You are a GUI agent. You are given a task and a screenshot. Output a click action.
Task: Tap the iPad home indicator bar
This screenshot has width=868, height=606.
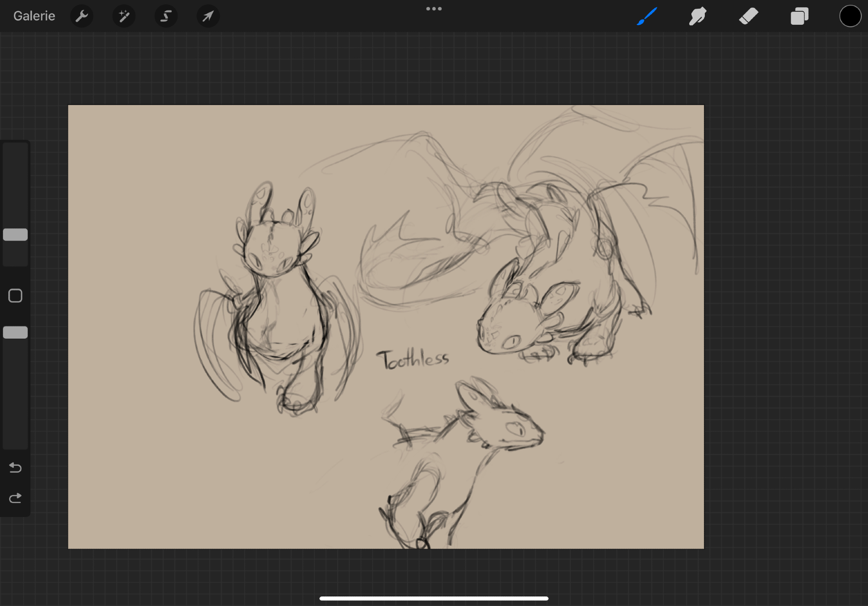pos(434,598)
